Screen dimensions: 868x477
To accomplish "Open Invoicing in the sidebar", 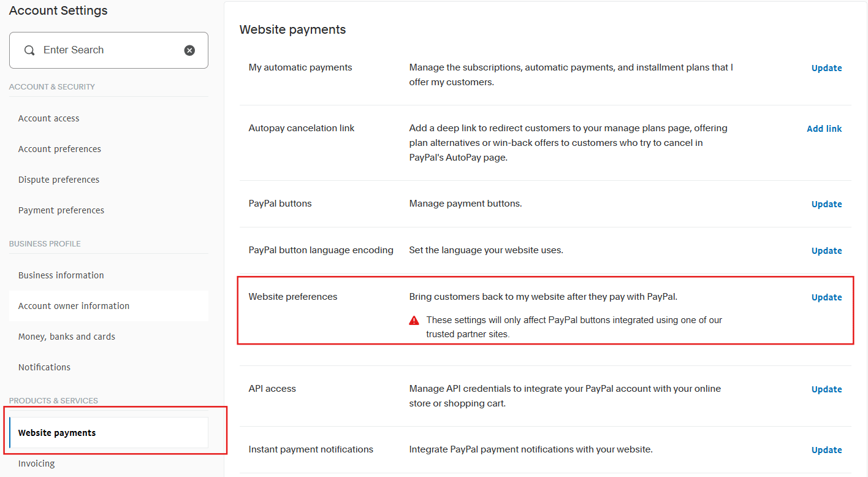I will click(x=37, y=464).
